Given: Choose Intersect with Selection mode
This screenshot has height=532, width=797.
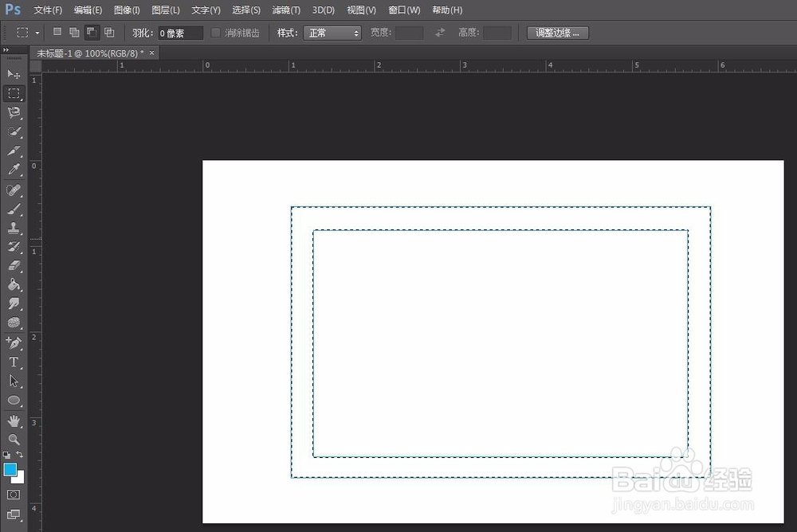Looking at the screenshot, I should (109, 33).
